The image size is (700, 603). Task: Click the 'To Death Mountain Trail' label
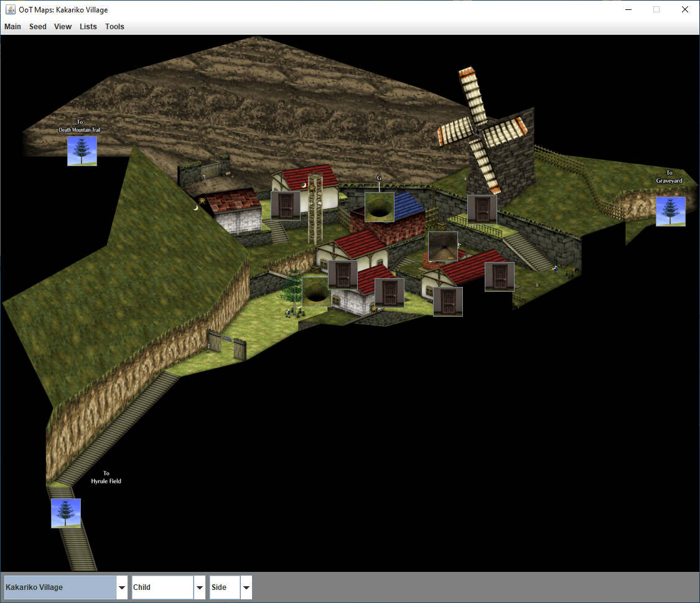80,126
